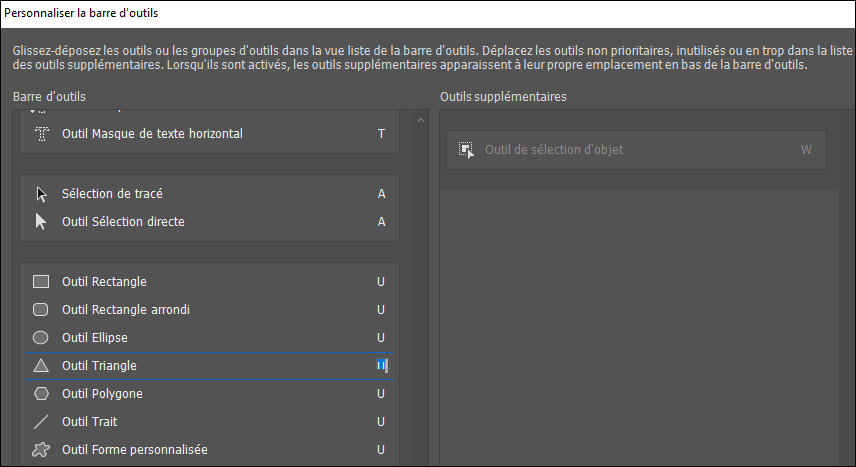
Task: Click the Direct Selection arrow icon
Action: click(x=41, y=222)
